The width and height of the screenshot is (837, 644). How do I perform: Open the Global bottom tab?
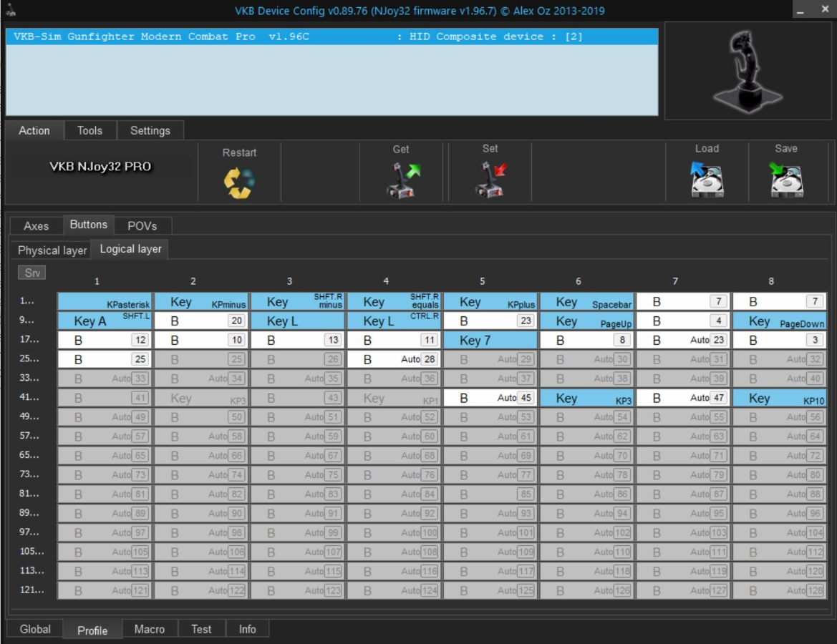pos(35,629)
